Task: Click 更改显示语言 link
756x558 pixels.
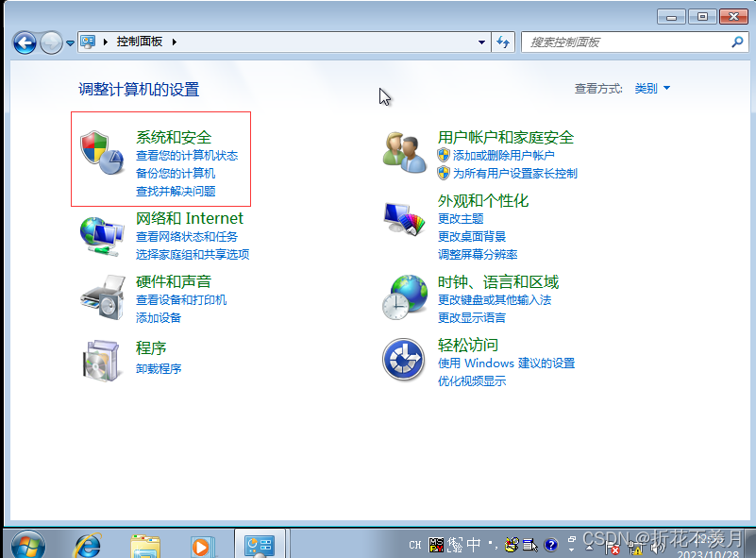Action: 472,317
